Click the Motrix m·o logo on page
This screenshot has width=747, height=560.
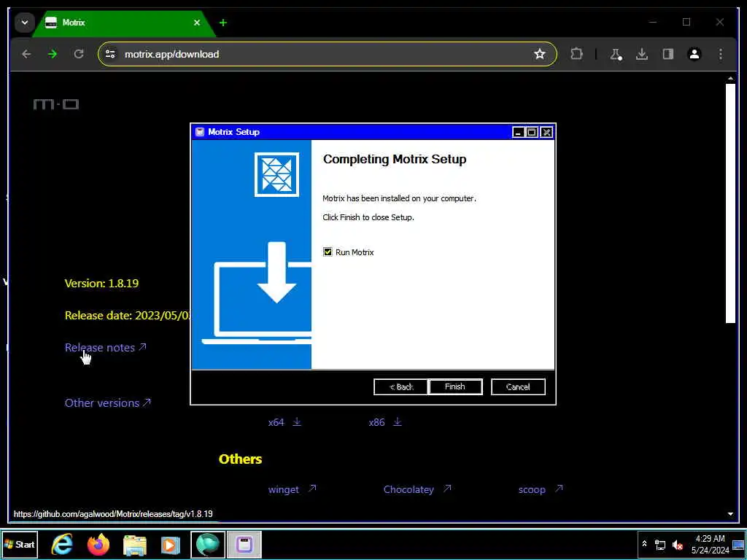[x=56, y=104]
